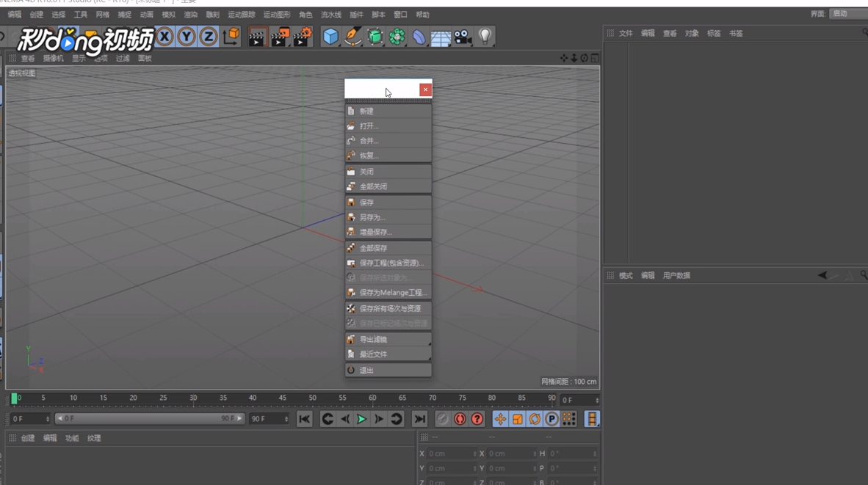Open render settings gear clapperboard icon
Screen dimensions: 868x485
(x=303, y=37)
